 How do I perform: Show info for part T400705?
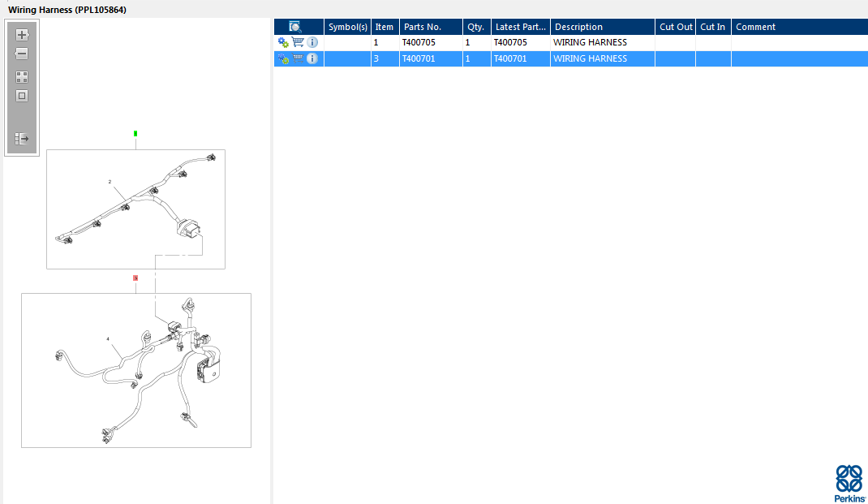click(312, 42)
